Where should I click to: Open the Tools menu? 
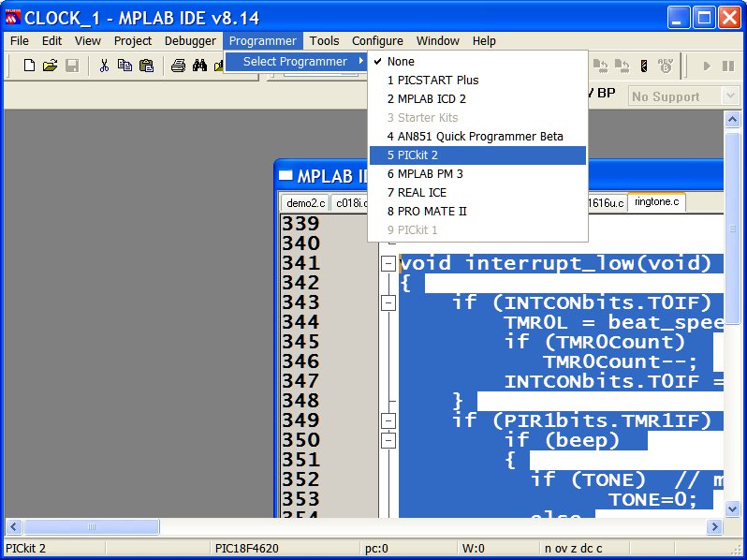click(x=324, y=41)
